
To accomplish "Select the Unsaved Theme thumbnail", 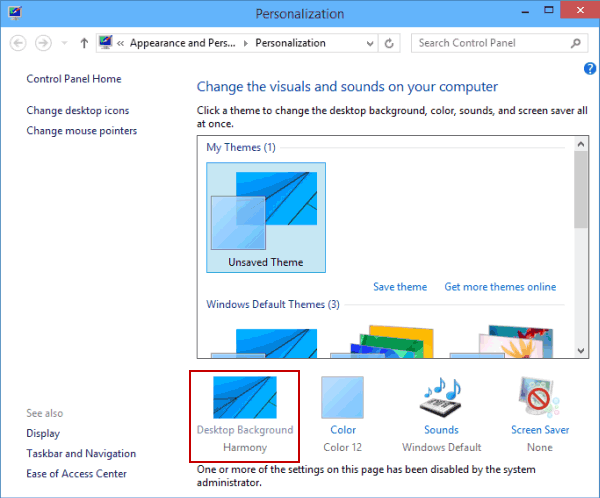I will coord(266,217).
